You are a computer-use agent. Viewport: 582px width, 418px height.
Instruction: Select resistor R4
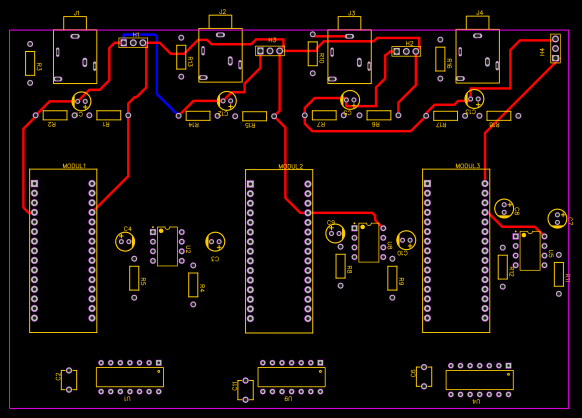193,285
